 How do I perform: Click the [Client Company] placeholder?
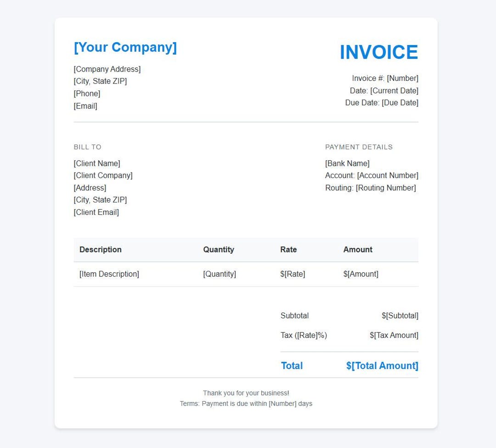pos(103,175)
